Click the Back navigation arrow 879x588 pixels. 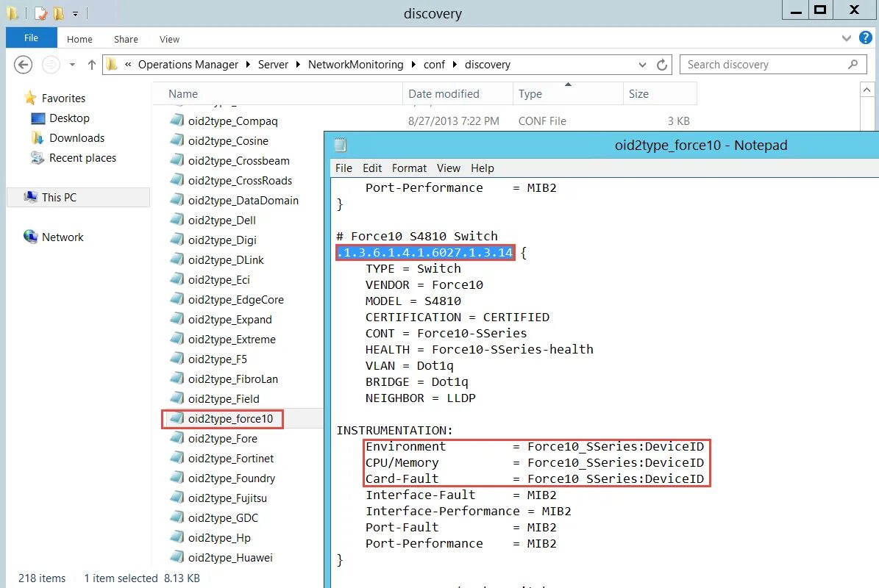pyautogui.click(x=23, y=65)
